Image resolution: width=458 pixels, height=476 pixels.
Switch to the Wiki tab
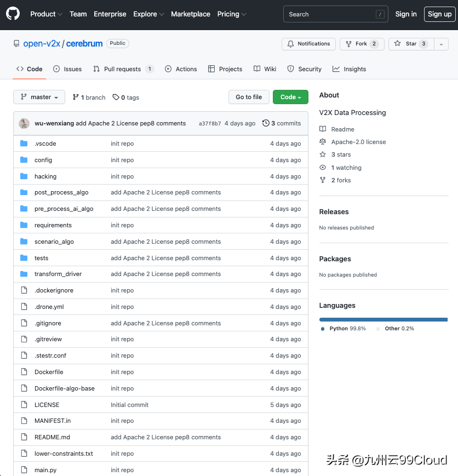coord(265,69)
